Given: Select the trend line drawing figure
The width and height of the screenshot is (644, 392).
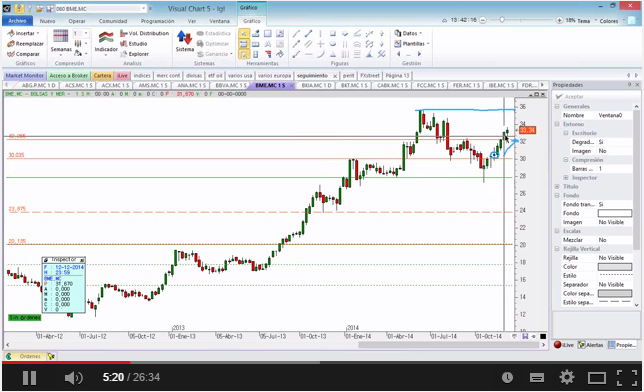Looking at the screenshot, I should (296, 34).
